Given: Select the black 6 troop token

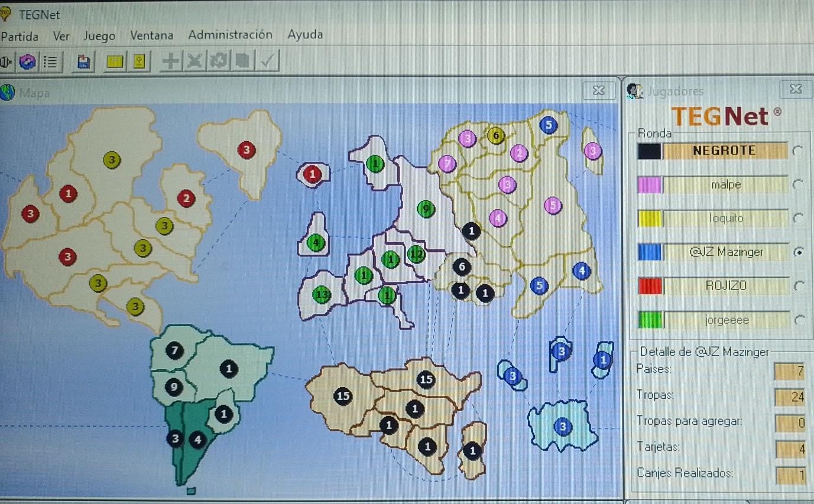Looking at the screenshot, I should pyautogui.click(x=462, y=267).
